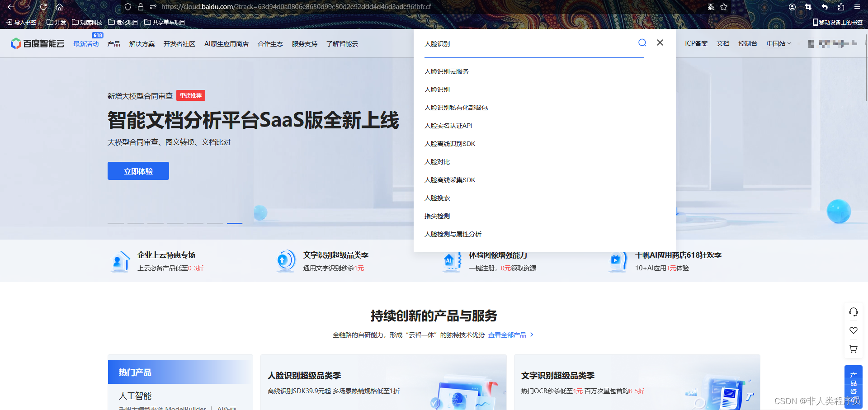The width and height of the screenshot is (868, 410).
Task: Click the heart favorites icon in sidebar
Action: click(854, 330)
